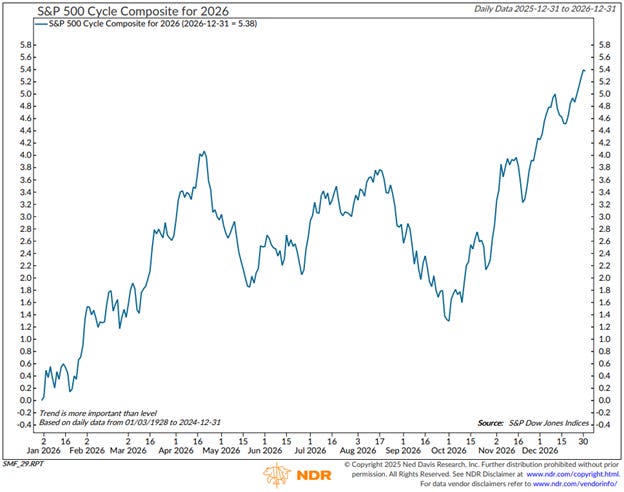Viewport: 624px width, 492px height.
Task: Click the 'May 2026' x-axis label
Action: click(221, 451)
